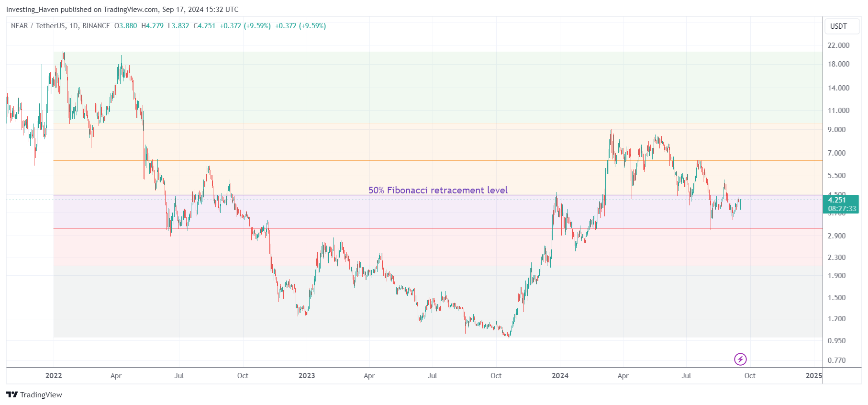
Task: Click the '50% Fibonacci retracement level' annotation text
Action: (438, 190)
